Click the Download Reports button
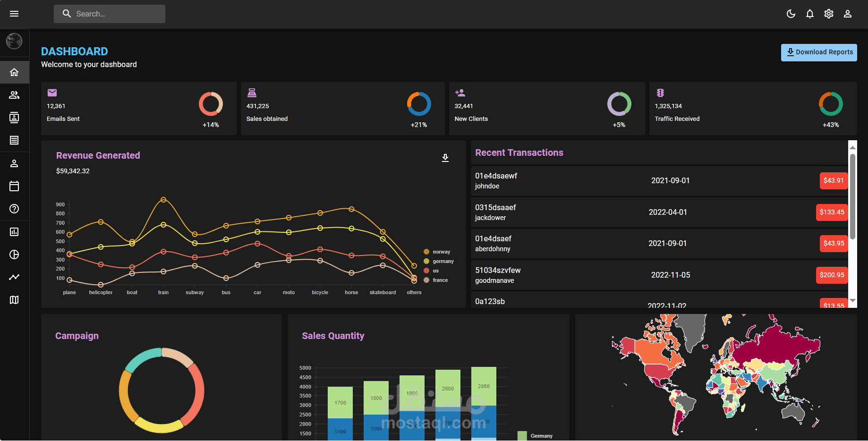Image resolution: width=868 pixels, height=441 pixels. click(x=818, y=52)
